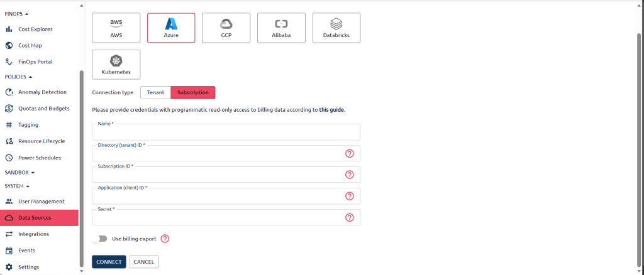The image size is (644, 275).
Task: Click the Quotas and Budgets icon
Action: coord(9,109)
